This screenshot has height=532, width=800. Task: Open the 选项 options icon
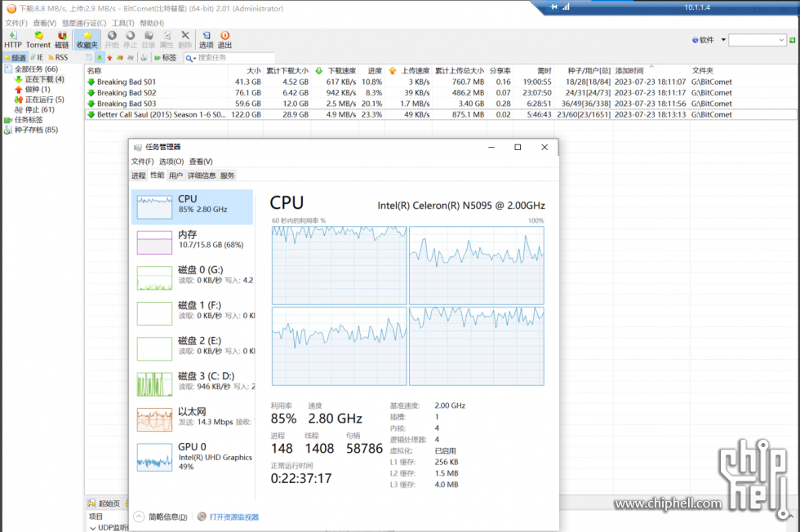(x=206, y=39)
